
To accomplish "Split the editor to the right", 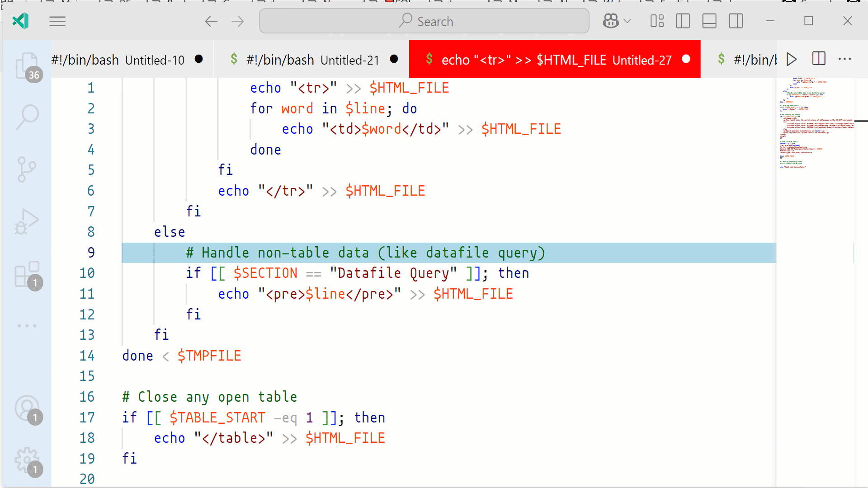I will [x=818, y=59].
